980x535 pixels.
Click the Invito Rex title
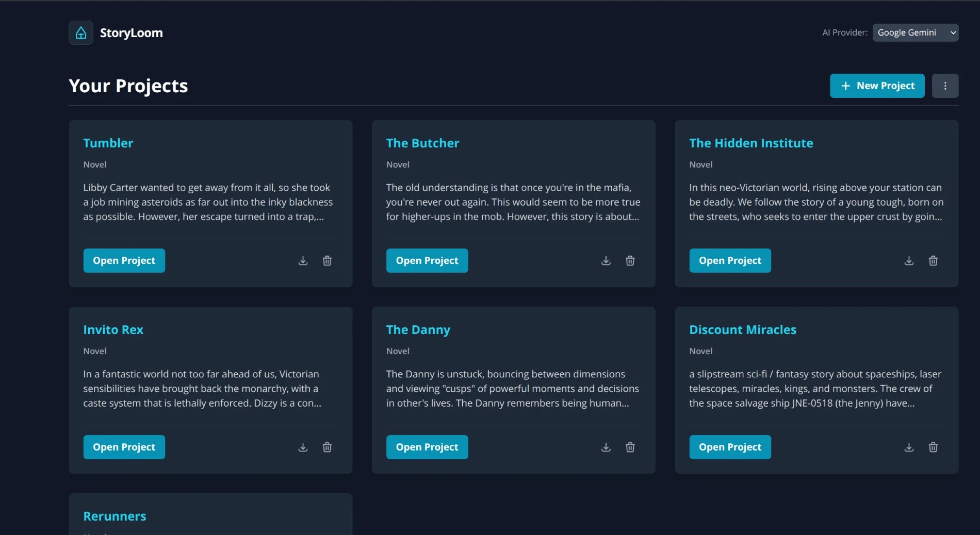[x=113, y=330]
